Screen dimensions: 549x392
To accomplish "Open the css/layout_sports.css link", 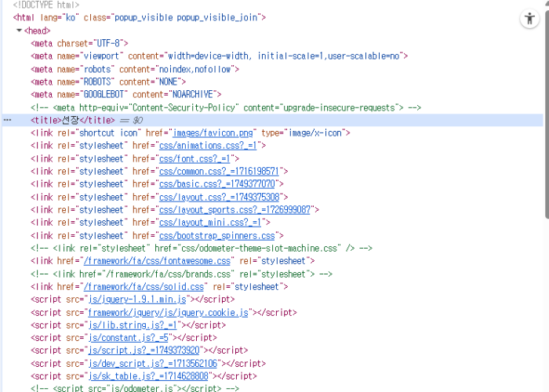I will (235, 210).
